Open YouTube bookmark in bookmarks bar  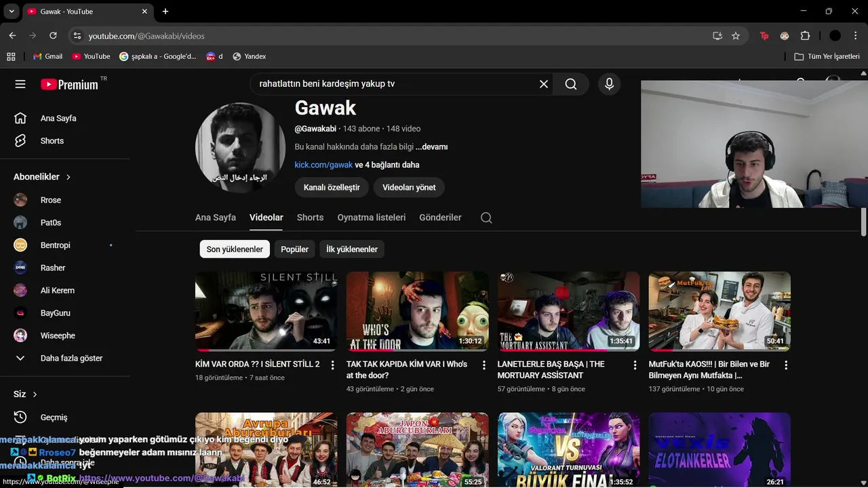(x=91, y=56)
